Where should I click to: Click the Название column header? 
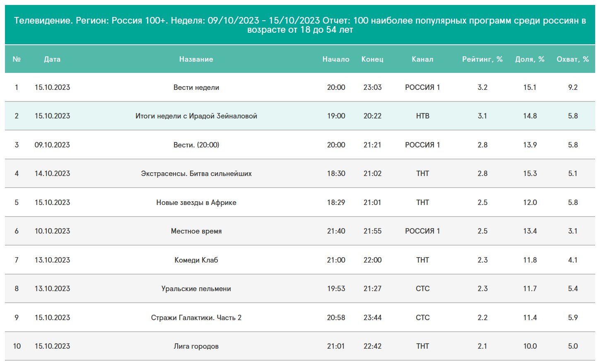[x=196, y=59]
